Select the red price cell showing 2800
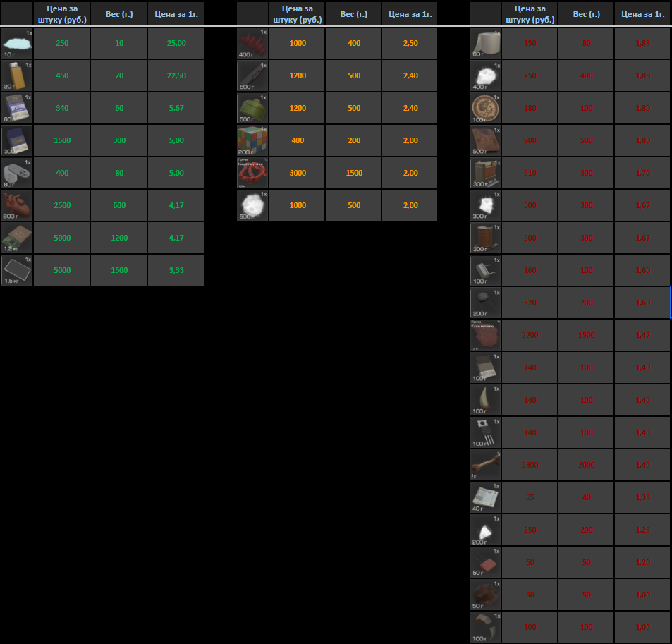The width and height of the screenshot is (672, 644). 530,465
